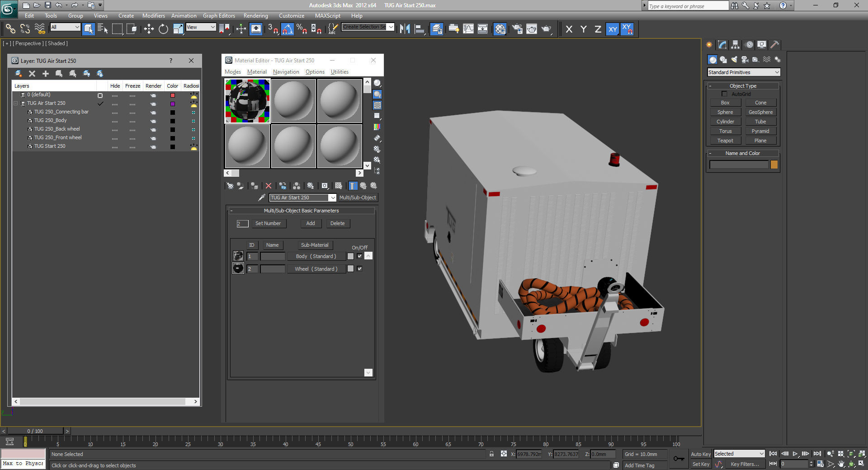Screen dimensions: 868x470
Task: Click the Cylinder primitive button
Action: point(725,122)
